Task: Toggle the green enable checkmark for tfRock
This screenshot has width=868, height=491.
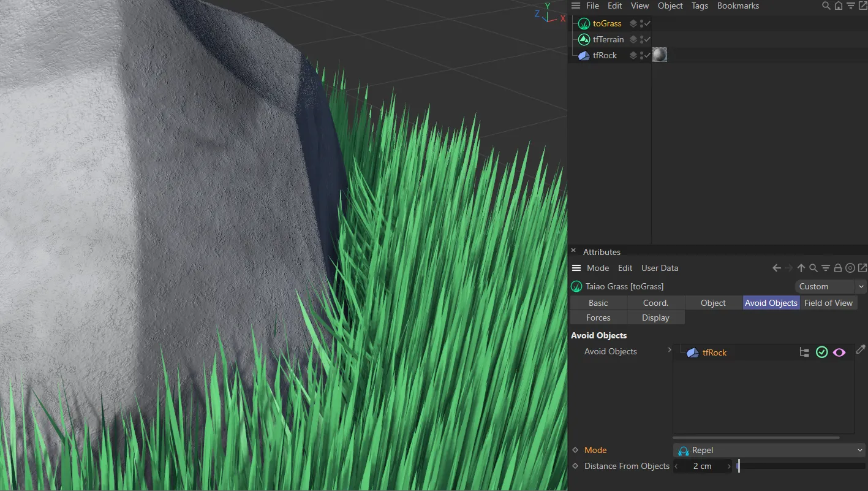Action: pyautogui.click(x=822, y=352)
